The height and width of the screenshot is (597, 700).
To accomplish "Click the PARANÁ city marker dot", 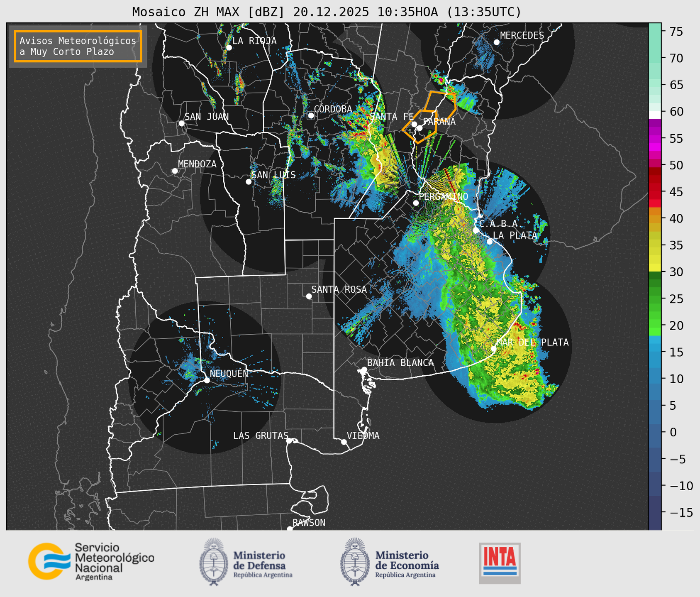I will point(420,128).
